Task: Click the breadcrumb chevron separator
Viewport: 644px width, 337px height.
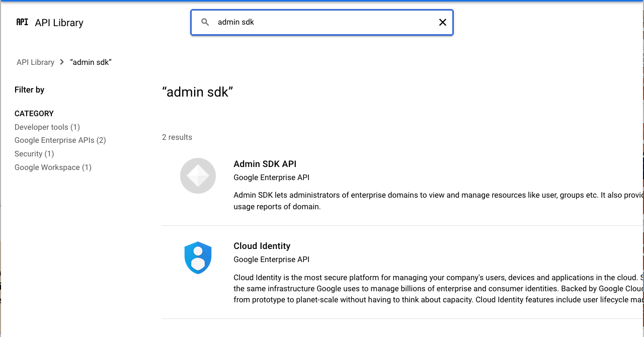Action: click(x=62, y=62)
